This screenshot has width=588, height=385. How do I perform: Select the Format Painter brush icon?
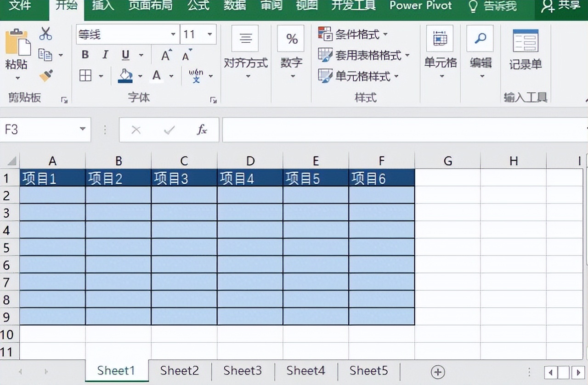tap(46, 75)
